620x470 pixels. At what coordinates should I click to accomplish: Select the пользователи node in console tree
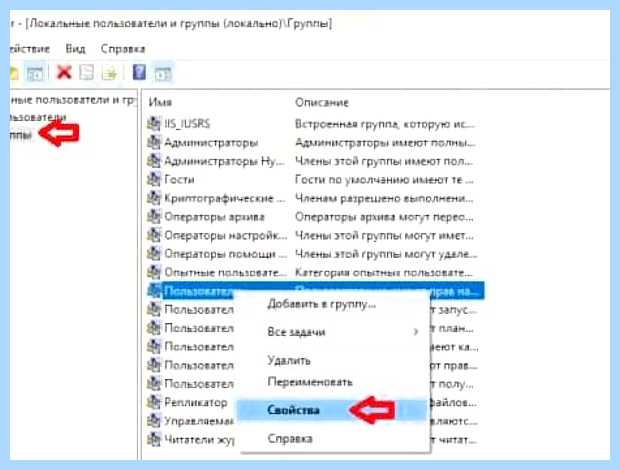pos(38,117)
